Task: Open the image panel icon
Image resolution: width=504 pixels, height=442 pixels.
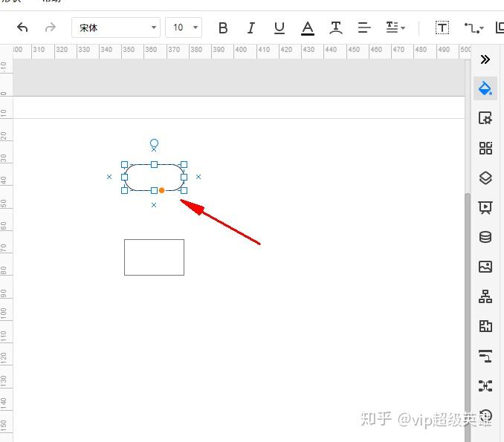Action: tap(485, 267)
